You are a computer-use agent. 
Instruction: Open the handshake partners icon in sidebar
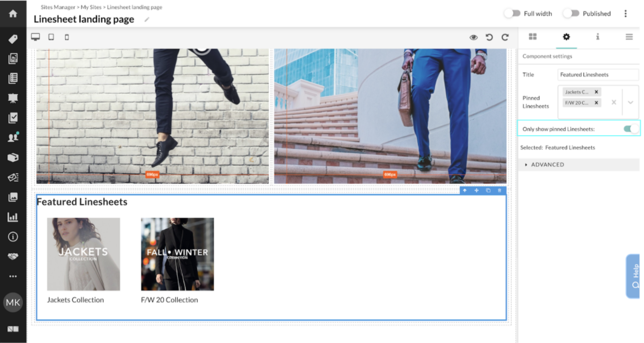13,256
